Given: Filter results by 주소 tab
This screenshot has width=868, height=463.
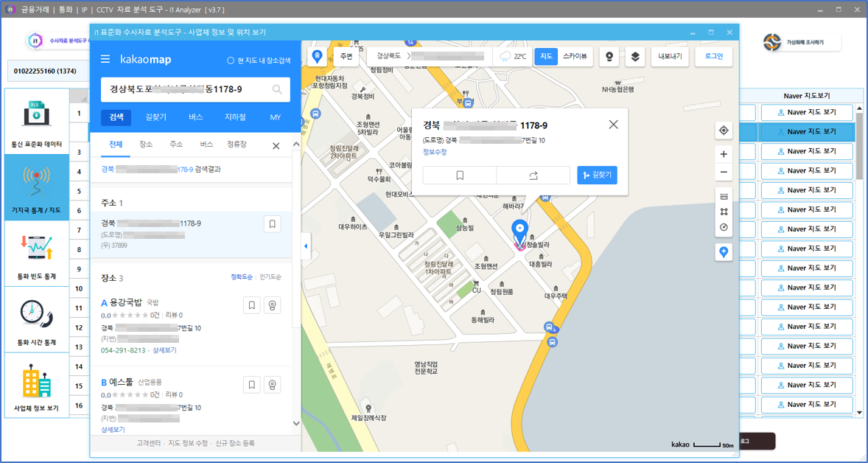Looking at the screenshot, I should point(176,145).
